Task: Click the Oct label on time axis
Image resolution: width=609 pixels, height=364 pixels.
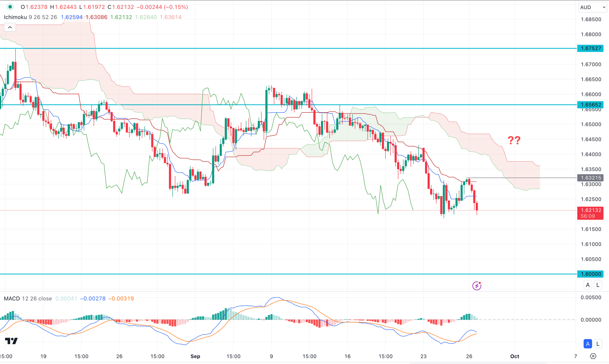Action: [x=514, y=356]
